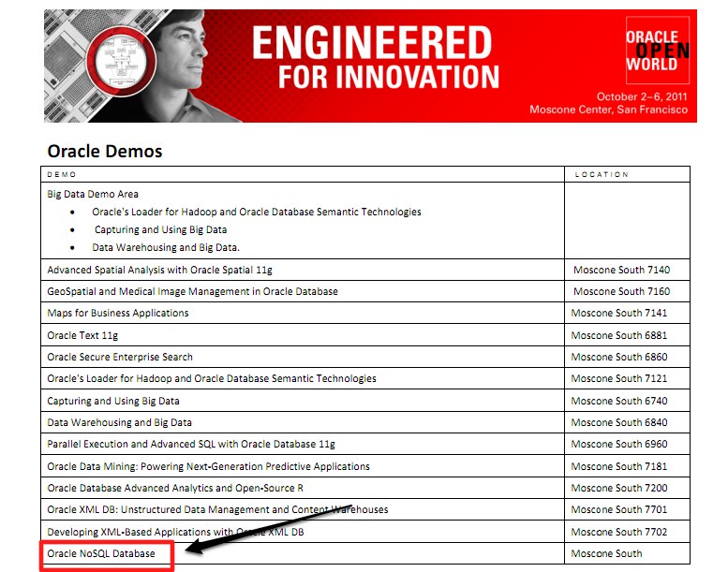Select the Oracle Text 11g row
This screenshot has height=572, width=728.
point(82,335)
